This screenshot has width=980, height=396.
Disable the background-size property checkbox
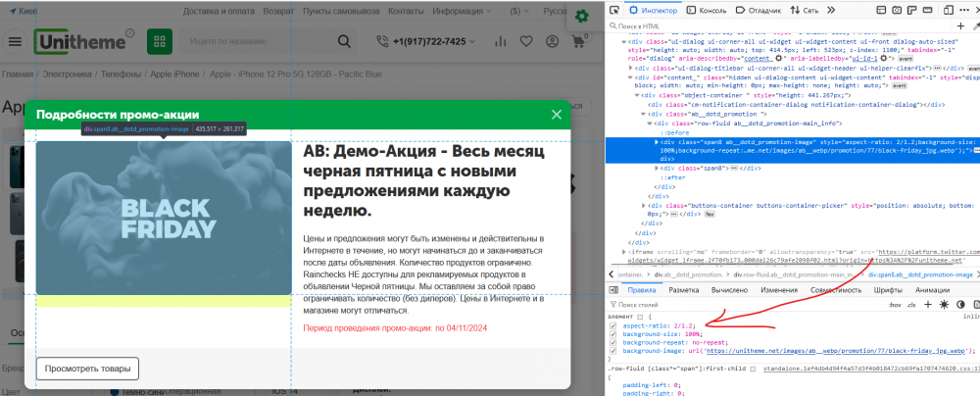pyautogui.click(x=613, y=334)
